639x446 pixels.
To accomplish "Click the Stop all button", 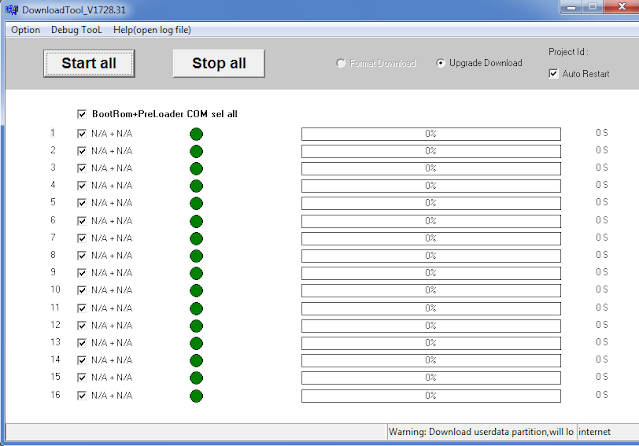I will click(219, 63).
